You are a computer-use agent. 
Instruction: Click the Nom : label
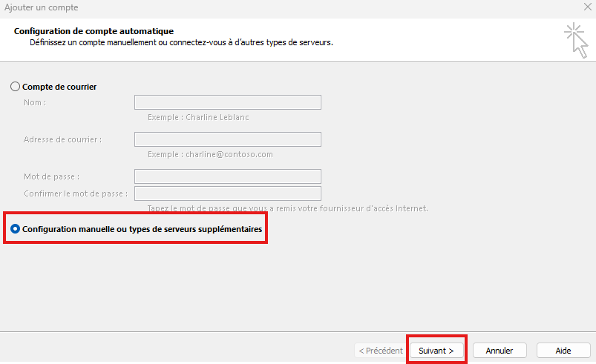[x=35, y=102]
